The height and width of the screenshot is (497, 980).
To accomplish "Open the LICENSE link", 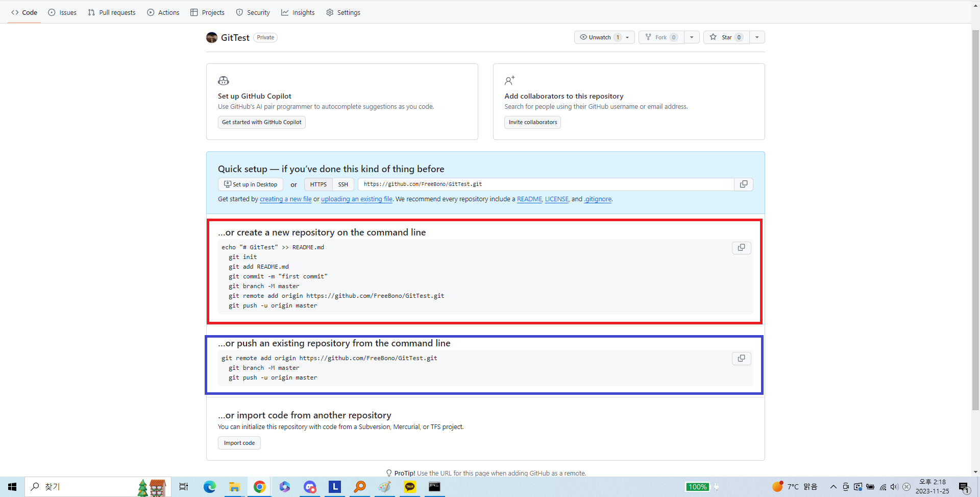I will [556, 199].
